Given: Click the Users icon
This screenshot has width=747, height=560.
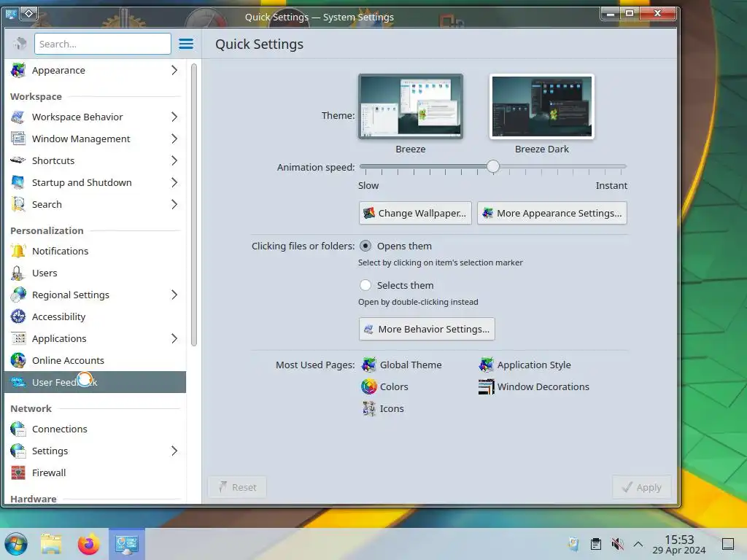Looking at the screenshot, I should 18,273.
